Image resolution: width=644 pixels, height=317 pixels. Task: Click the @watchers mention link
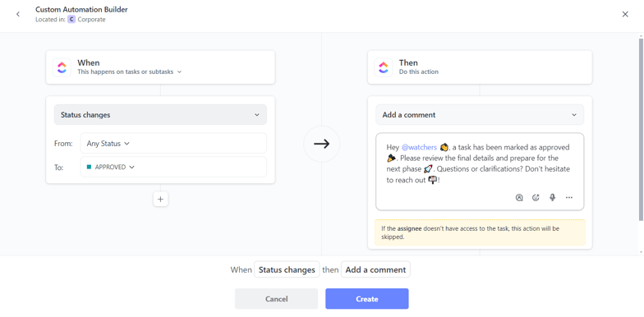[x=419, y=147]
